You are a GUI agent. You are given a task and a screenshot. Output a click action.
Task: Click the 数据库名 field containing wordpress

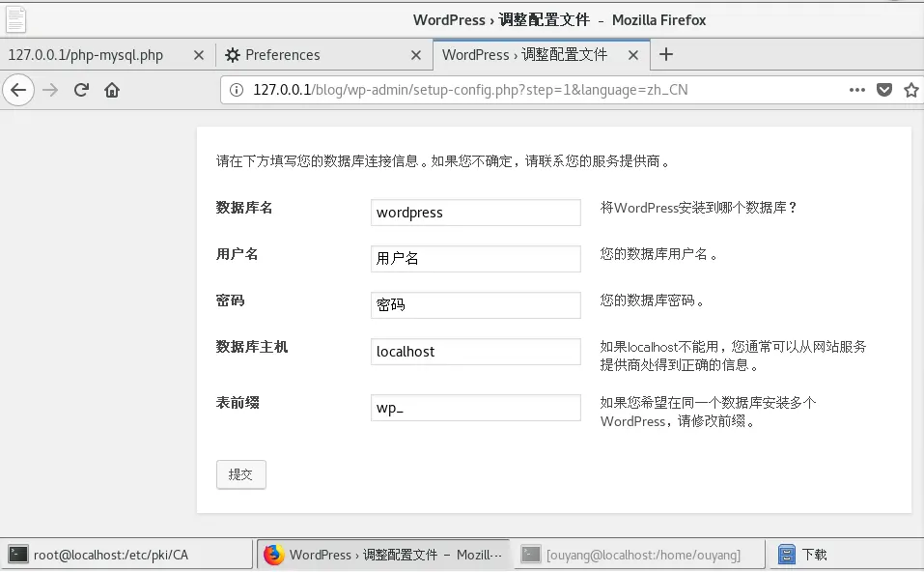[476, 213]
